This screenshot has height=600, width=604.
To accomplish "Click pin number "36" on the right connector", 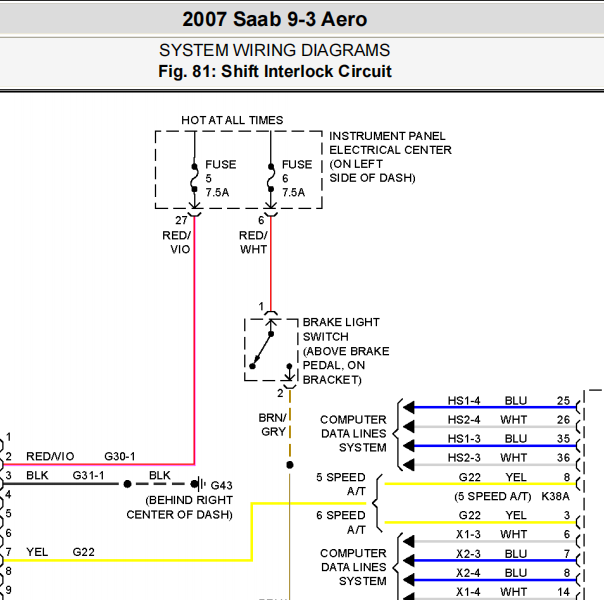I will coord(563,458).
